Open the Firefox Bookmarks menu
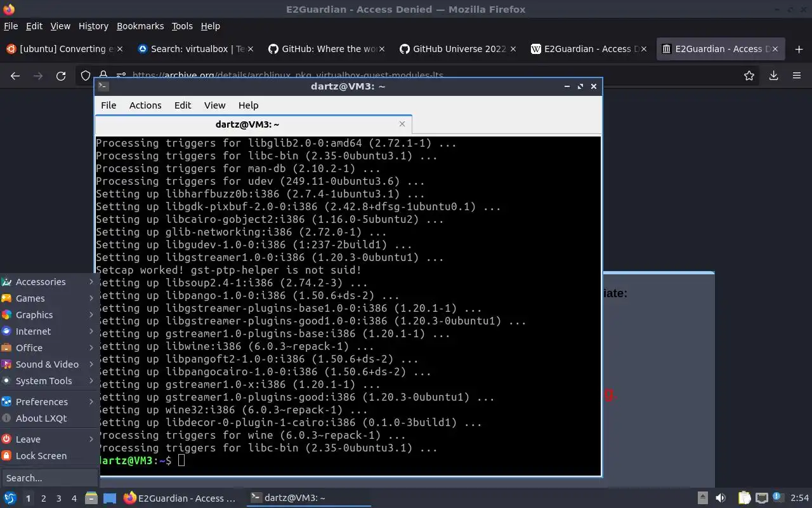This screenshot has height=508, width=812. (x=140, y=26)
